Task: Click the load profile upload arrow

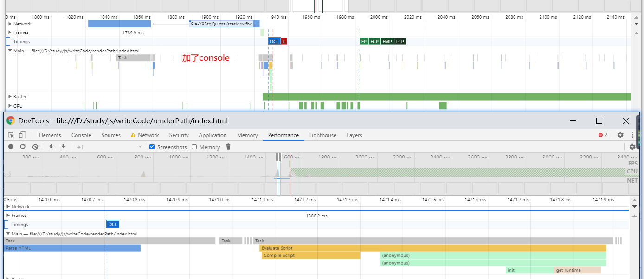Action: click(51, 147)
